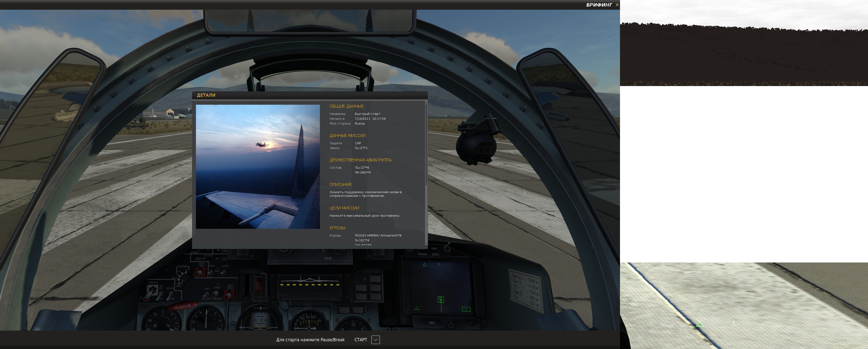The height and width of the screenshot is (349, 868).
Task: Click the ДРУЖЕСТВЕННАЯ АВИАГРУППА heading
Action: point(361,160)
